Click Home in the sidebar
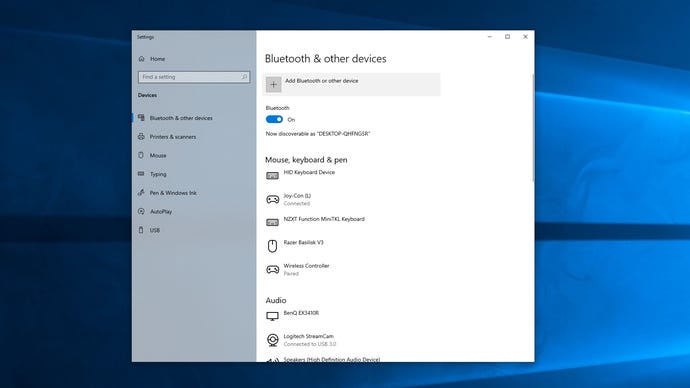690x388 pixels. point(158,59)
